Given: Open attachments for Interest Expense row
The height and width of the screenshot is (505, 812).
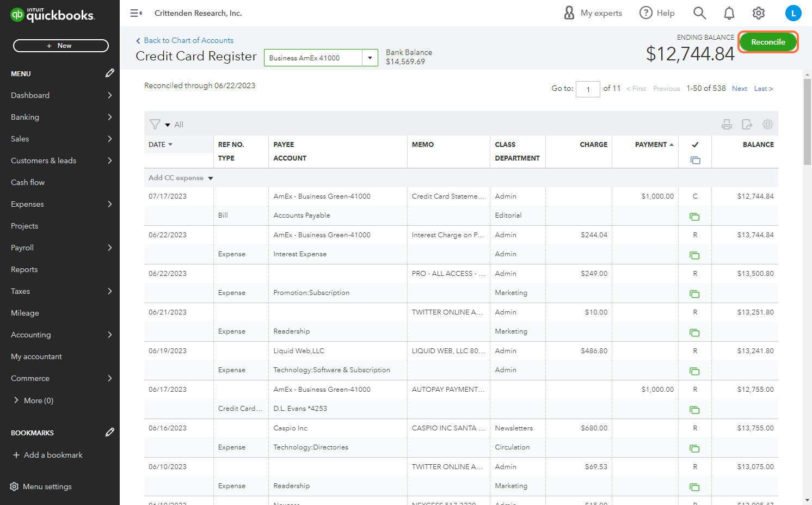Looking at the screenshot, I should (694, 255).
